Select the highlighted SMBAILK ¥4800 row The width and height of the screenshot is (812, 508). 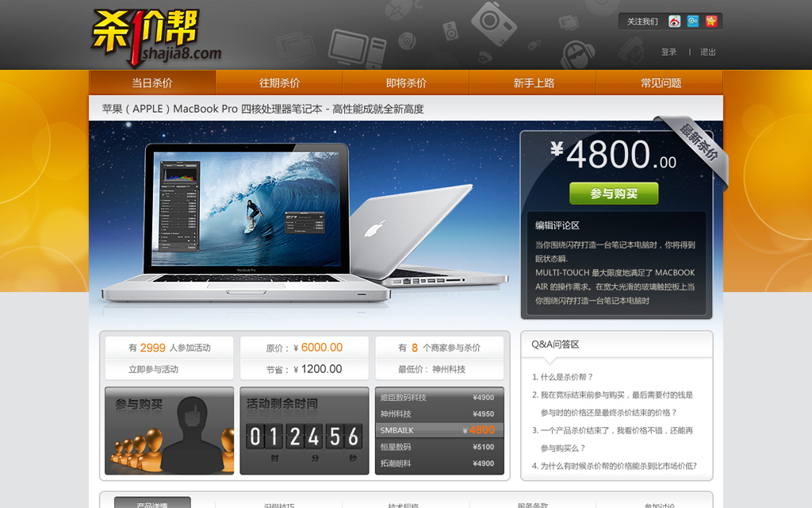[x=439, y=430]
